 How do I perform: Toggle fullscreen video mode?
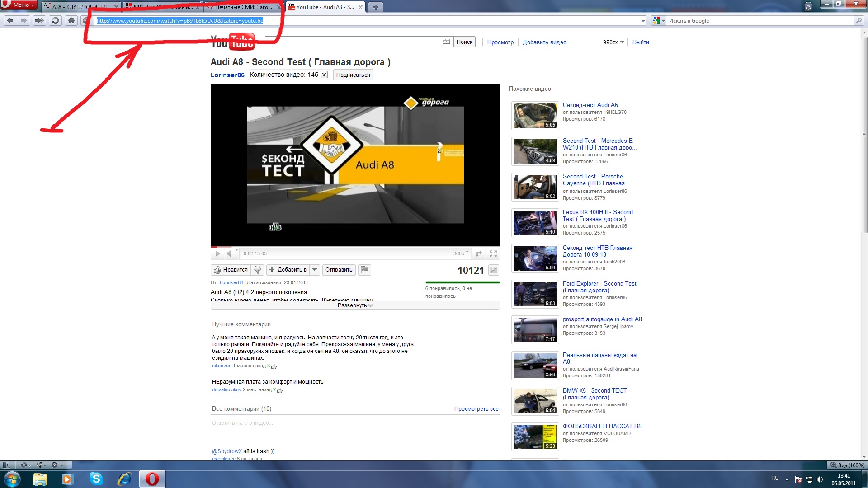coord(493,254)
